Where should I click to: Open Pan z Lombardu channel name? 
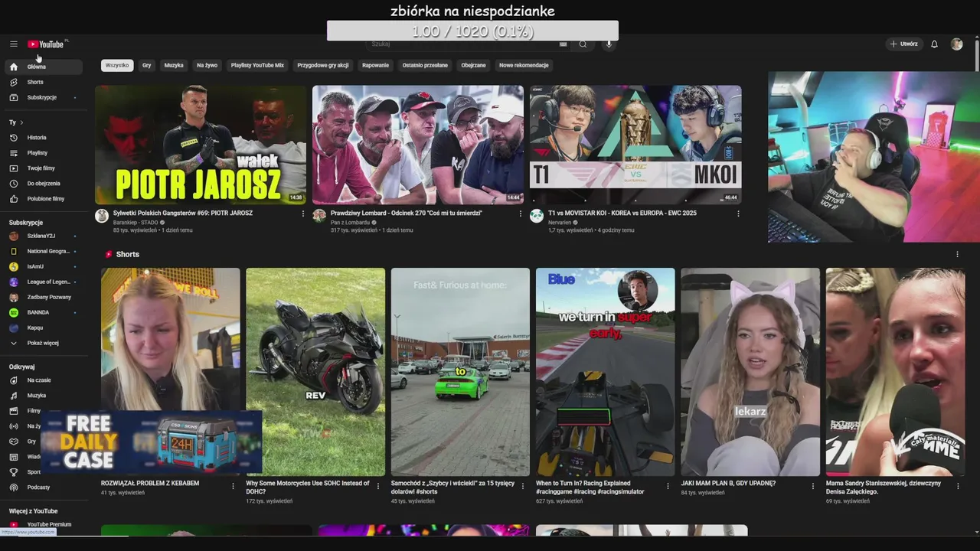(x=350, y=223)
